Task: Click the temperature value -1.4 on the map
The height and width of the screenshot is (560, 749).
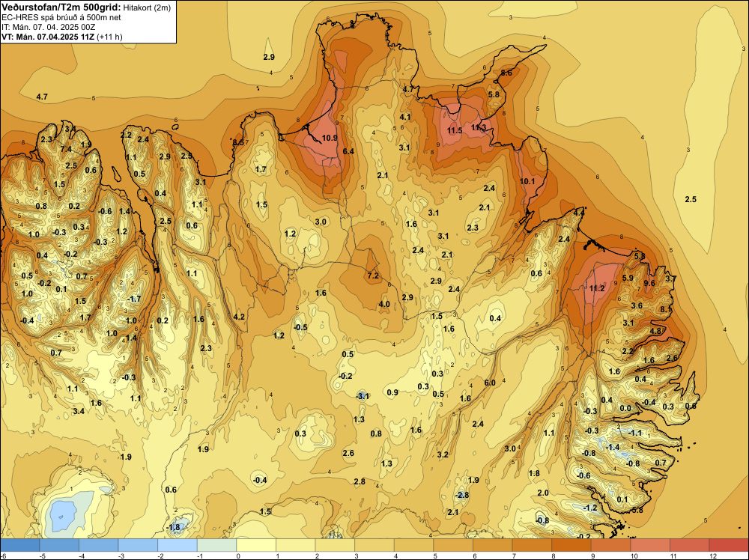Action: pos(613,448)
